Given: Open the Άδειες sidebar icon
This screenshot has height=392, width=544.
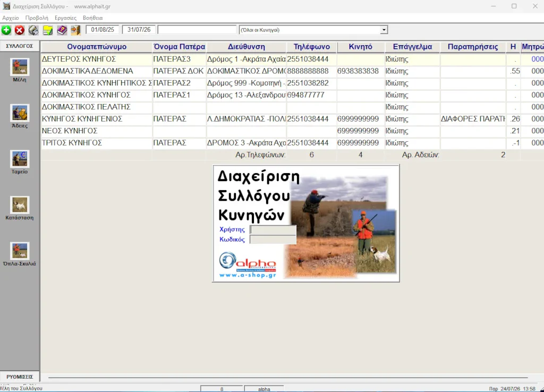Looking at the screenshot, I should pyautogui.click(x=20, y=113).
